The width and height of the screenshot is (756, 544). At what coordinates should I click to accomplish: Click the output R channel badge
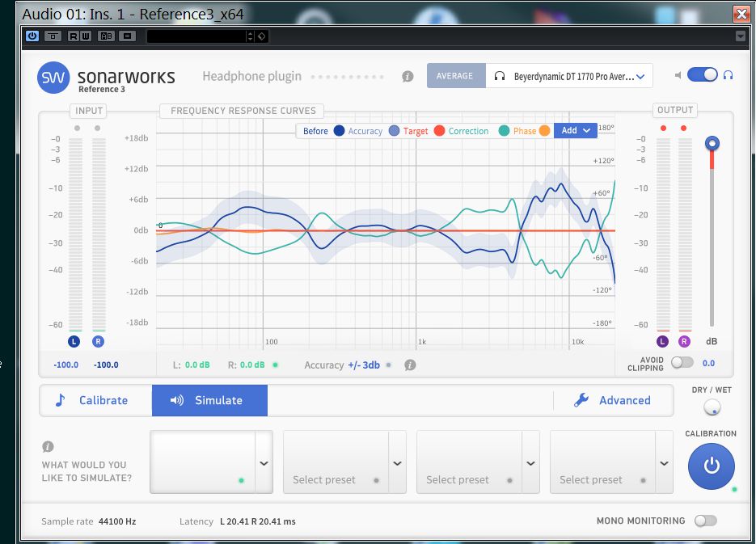684,342
